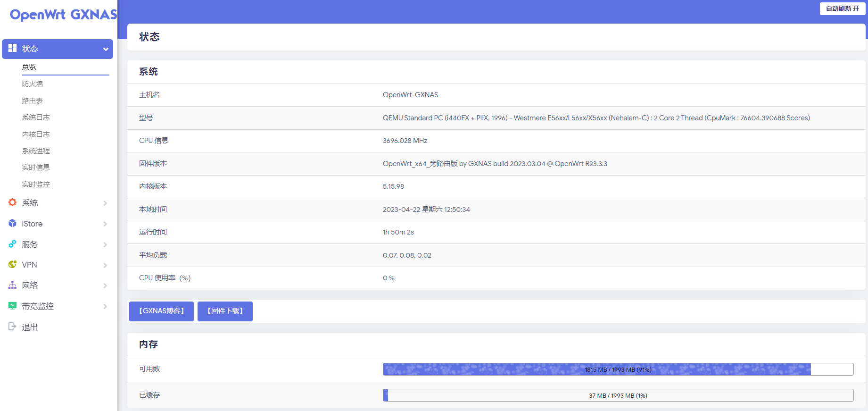Open the 防火墙 status page

32,84
